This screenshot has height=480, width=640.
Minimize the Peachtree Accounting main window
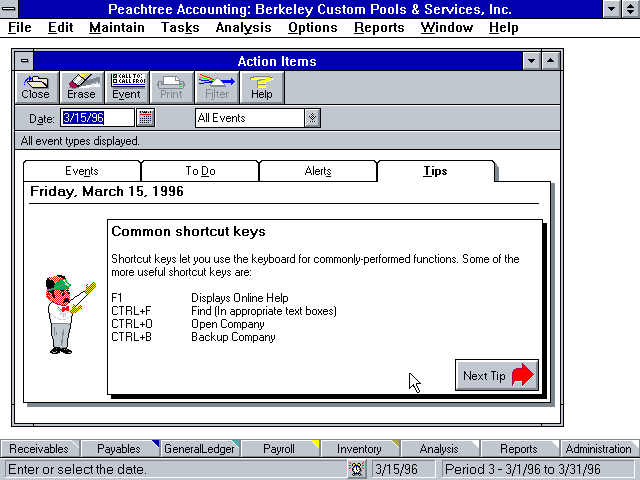pos(612,9)
